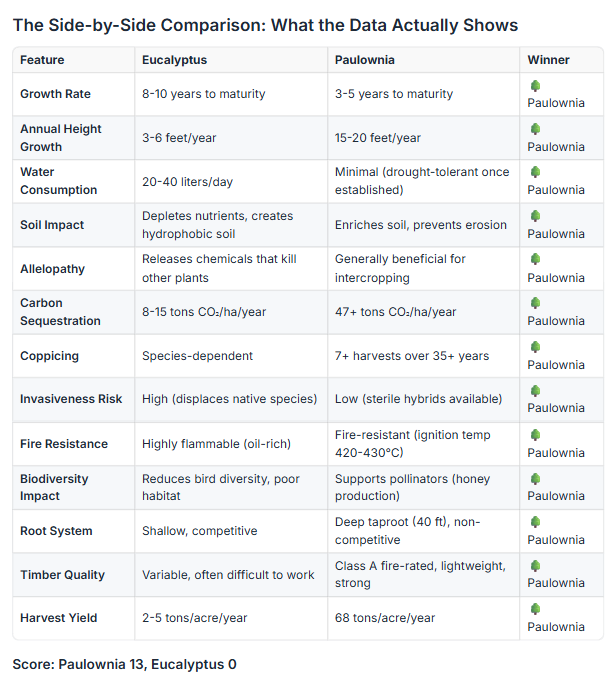Click the tree icon in Annual Height Growth row

click(535, 129)
